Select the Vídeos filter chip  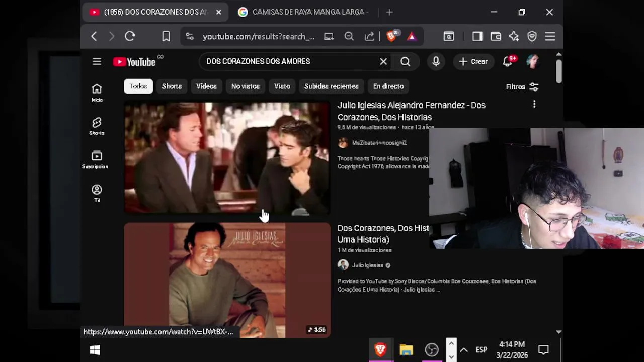click(x=206, y=86)
